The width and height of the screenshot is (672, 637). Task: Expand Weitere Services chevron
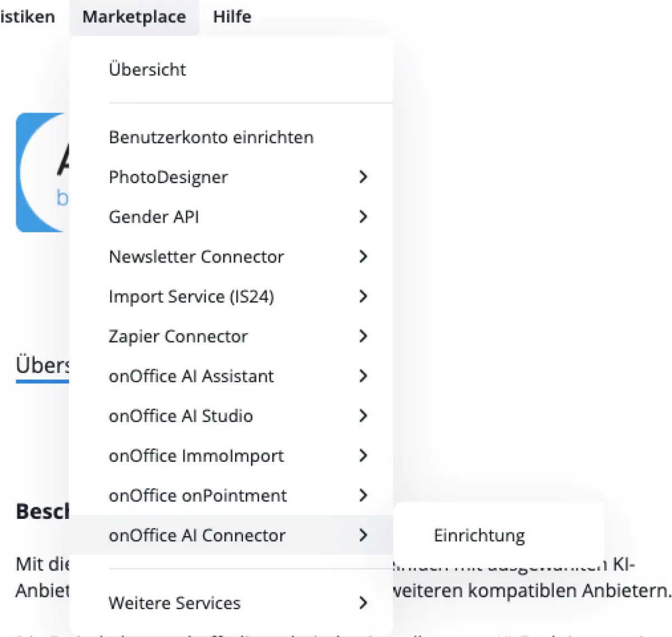(x=363, y=603)
